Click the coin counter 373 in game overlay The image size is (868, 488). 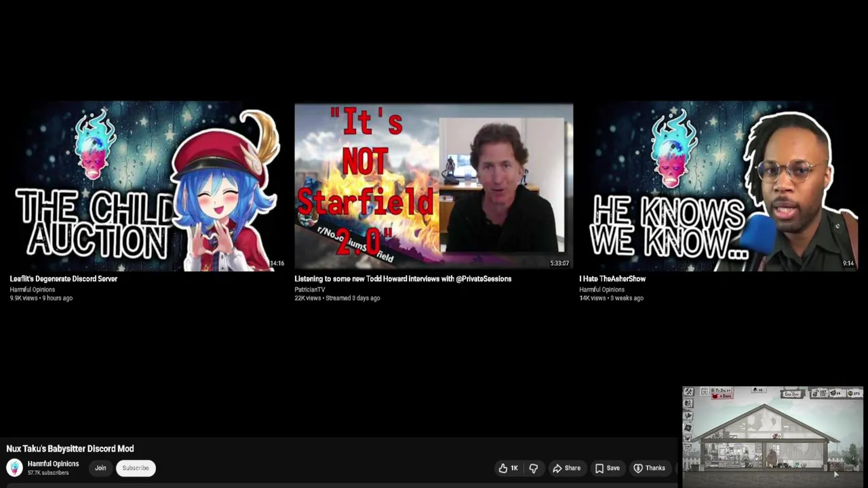[x=855, y=393]
